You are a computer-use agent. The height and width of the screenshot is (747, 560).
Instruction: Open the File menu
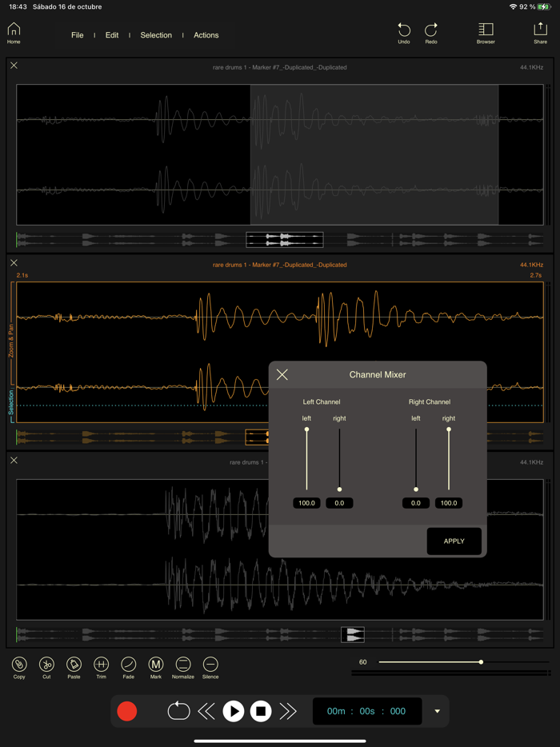tap(78, 35)
